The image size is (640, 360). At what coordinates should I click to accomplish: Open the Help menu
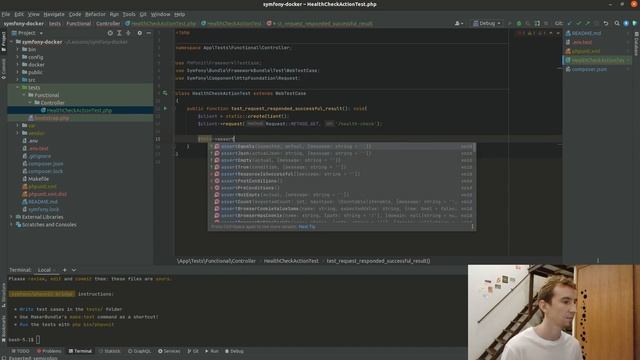[180, 14]
